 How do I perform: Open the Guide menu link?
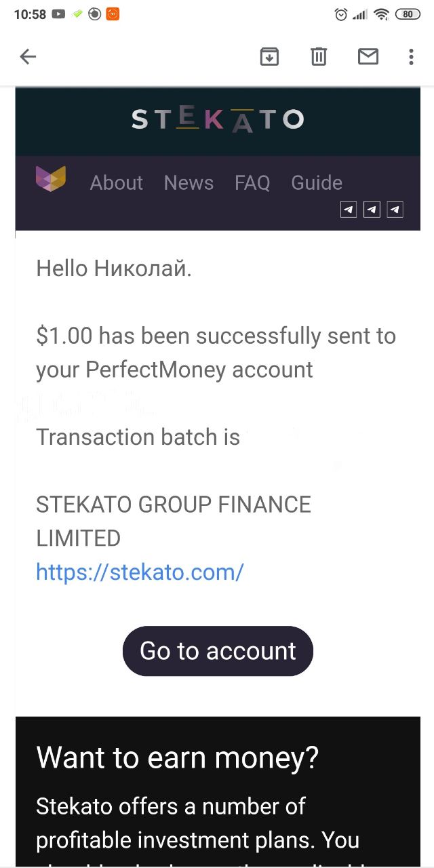pyautogui.click(x=317, y=182)
